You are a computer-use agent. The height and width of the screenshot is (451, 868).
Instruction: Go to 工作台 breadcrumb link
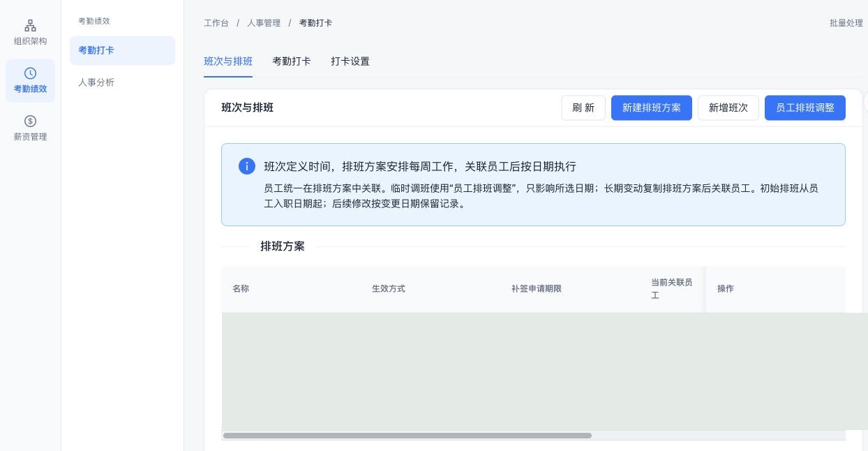point(216,23)
